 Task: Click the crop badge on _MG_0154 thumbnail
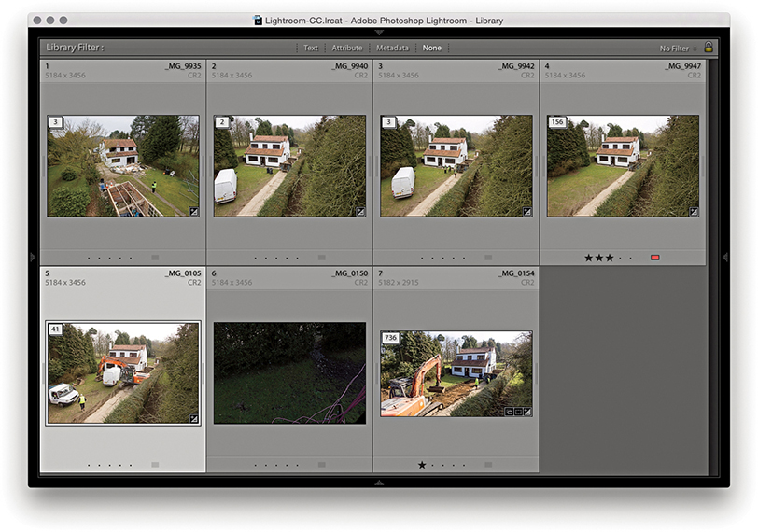(518, 412)
